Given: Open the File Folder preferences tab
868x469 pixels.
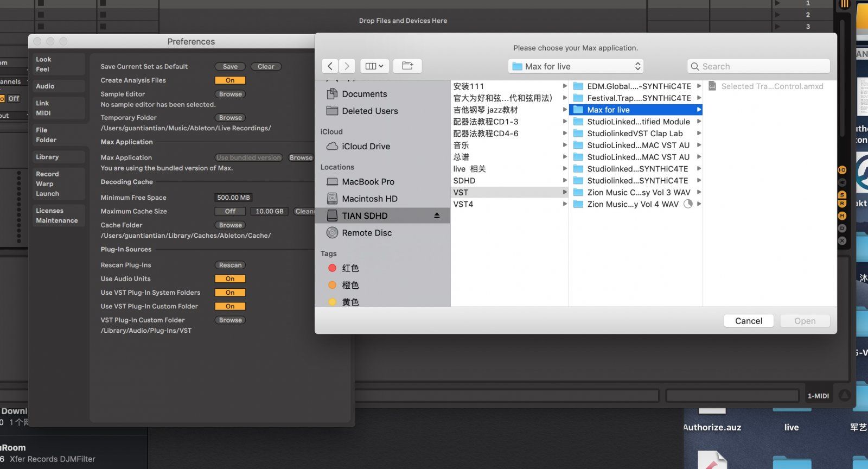Looking at the screenshot, I should point(58,135).
